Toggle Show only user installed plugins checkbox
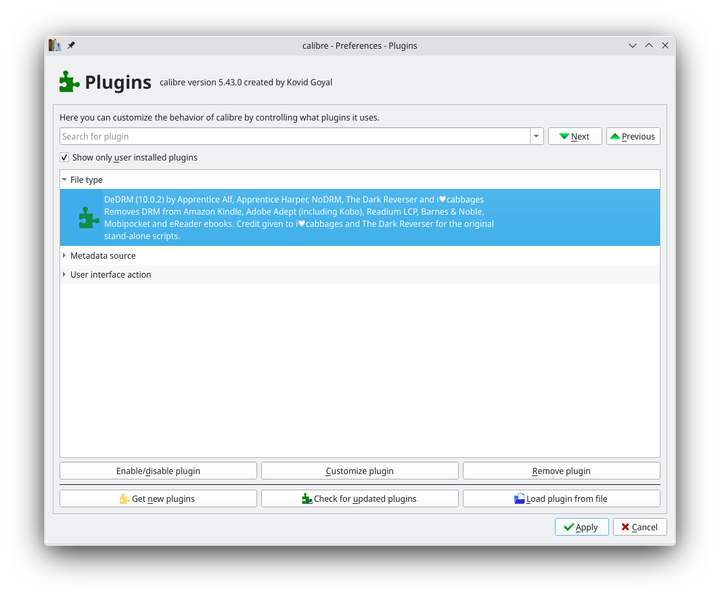720x598 pixels. [x=65, y=157]
